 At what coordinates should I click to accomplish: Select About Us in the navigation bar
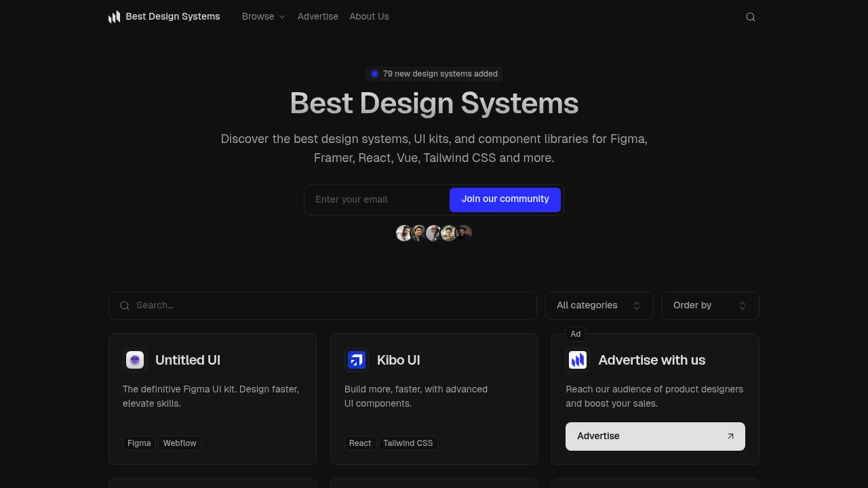pos(369,16)
